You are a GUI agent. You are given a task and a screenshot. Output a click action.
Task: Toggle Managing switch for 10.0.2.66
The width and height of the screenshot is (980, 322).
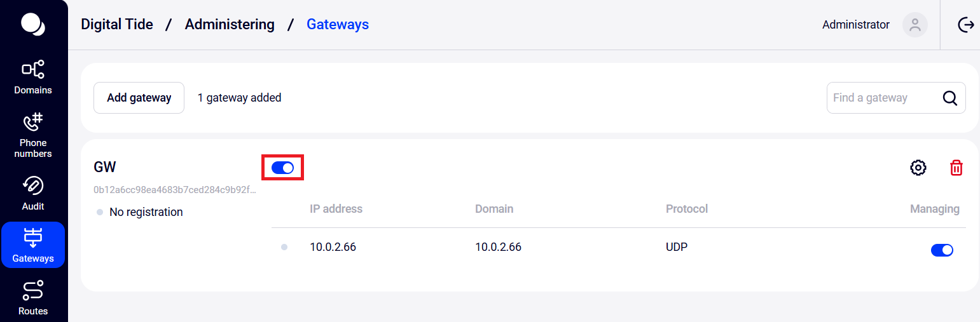pos(942,250)
